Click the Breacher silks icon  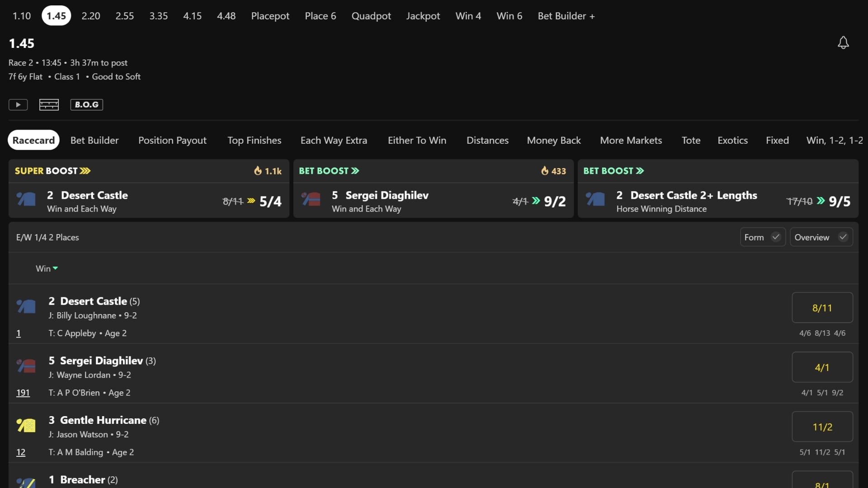tap(26, 483)
